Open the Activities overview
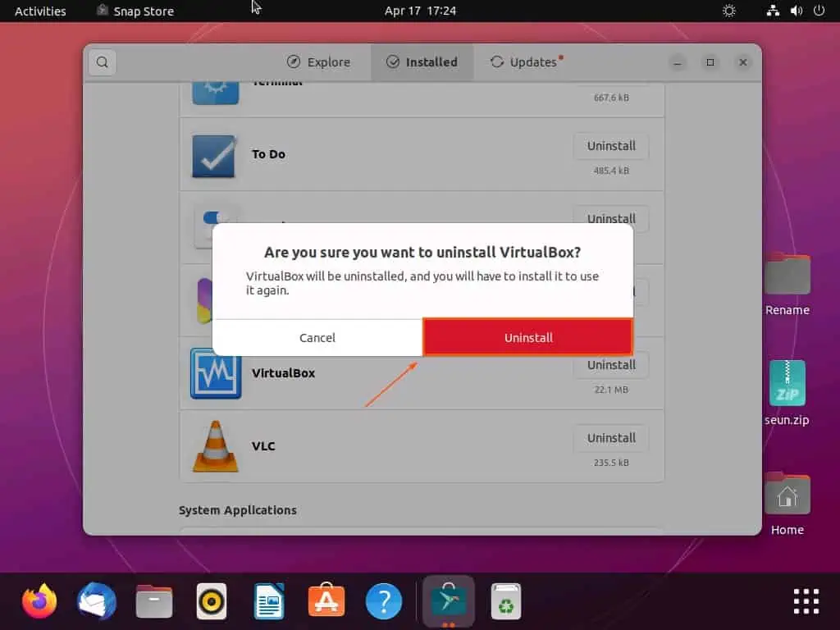840x630 pixels. tap(40, 11)
